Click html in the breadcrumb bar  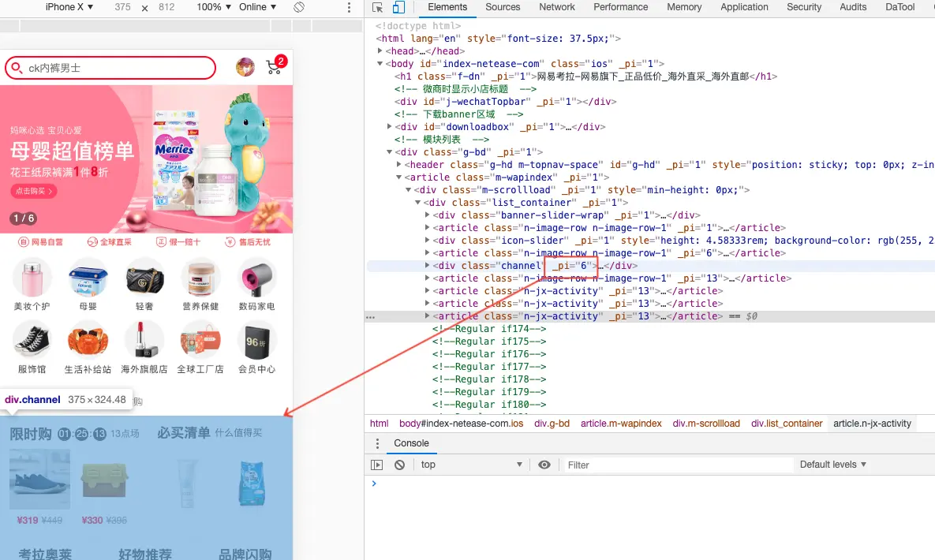[380, 424]
